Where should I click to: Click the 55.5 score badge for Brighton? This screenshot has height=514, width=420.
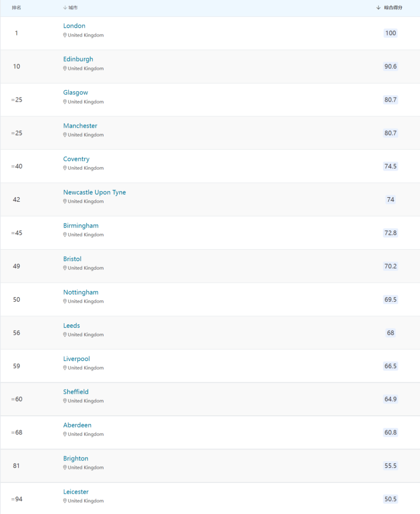[390, 466]
